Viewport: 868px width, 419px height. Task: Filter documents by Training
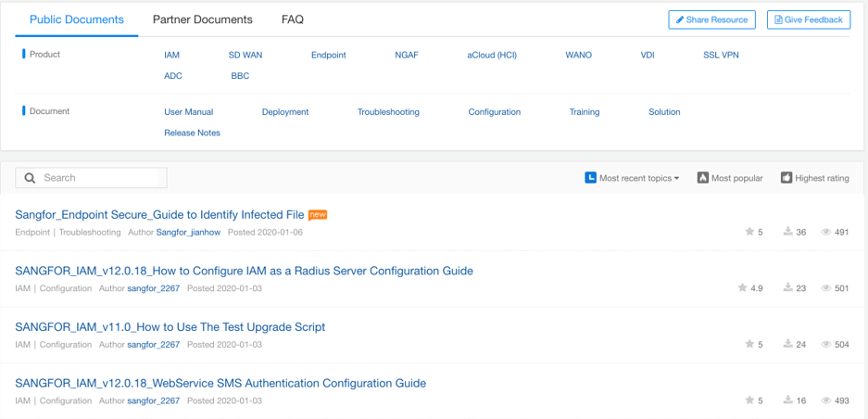pyautogui.click(x=585, y=112)
